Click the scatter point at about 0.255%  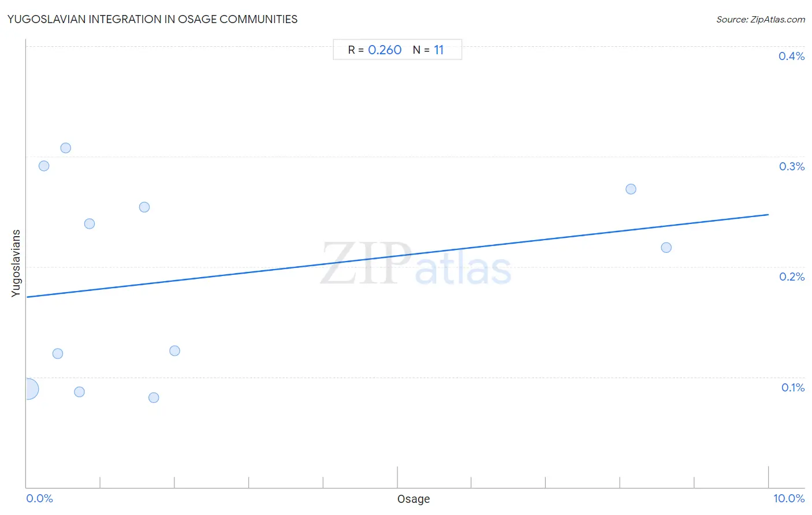pyautogui.click(x=144, y=207)
